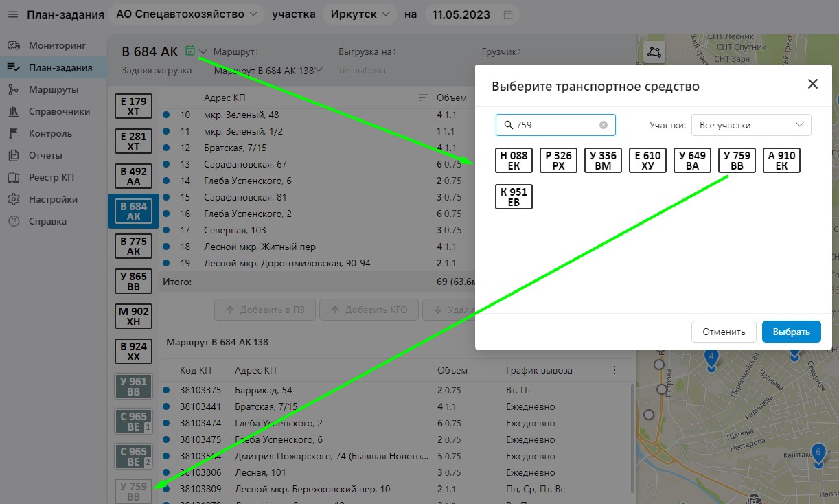Close the vehicle selection dialog
Image resolution: width=839 pixels, height=504 pixels.
(812, 84)
